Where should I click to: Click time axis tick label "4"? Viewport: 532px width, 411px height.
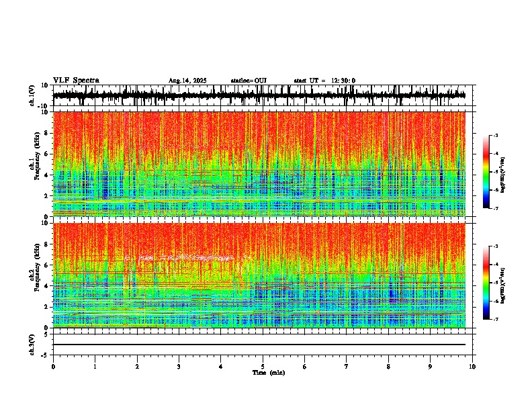[220, 367]
